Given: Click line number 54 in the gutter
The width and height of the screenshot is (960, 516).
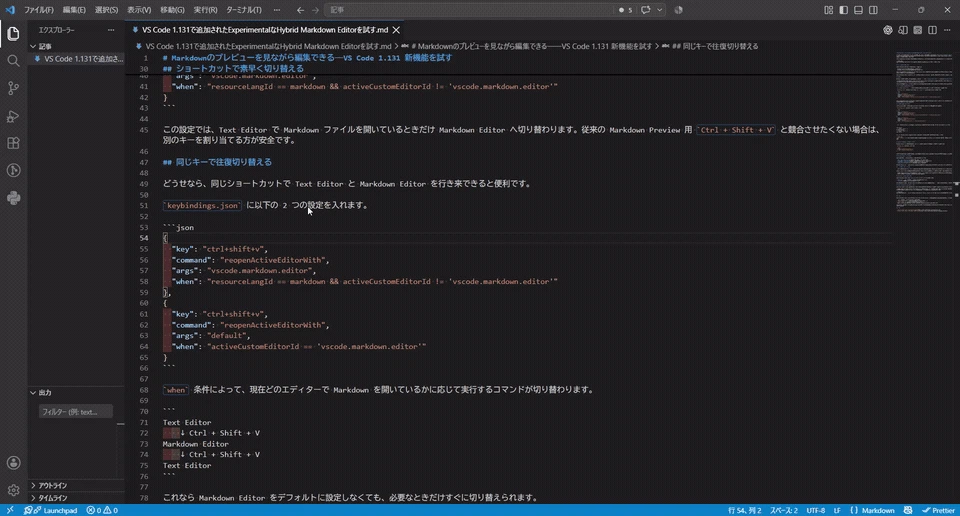Looking at the screenshot, I should [143, 238].
